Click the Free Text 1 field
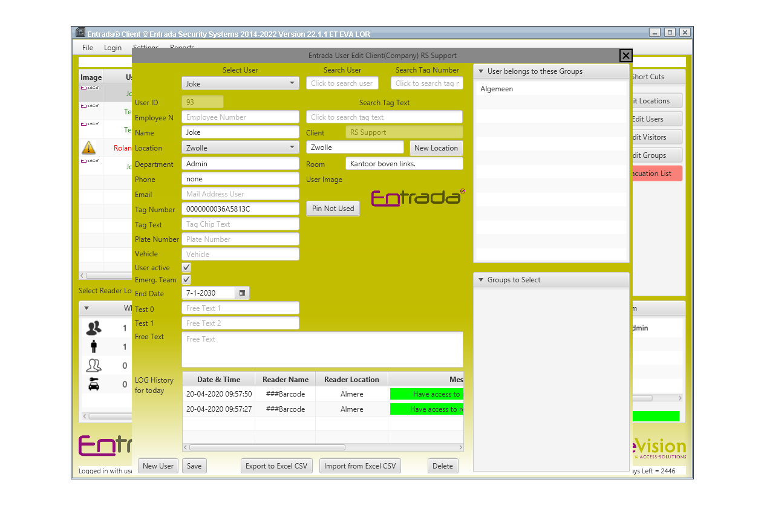This screenshot has width=764, height=532. click(240, 308)
